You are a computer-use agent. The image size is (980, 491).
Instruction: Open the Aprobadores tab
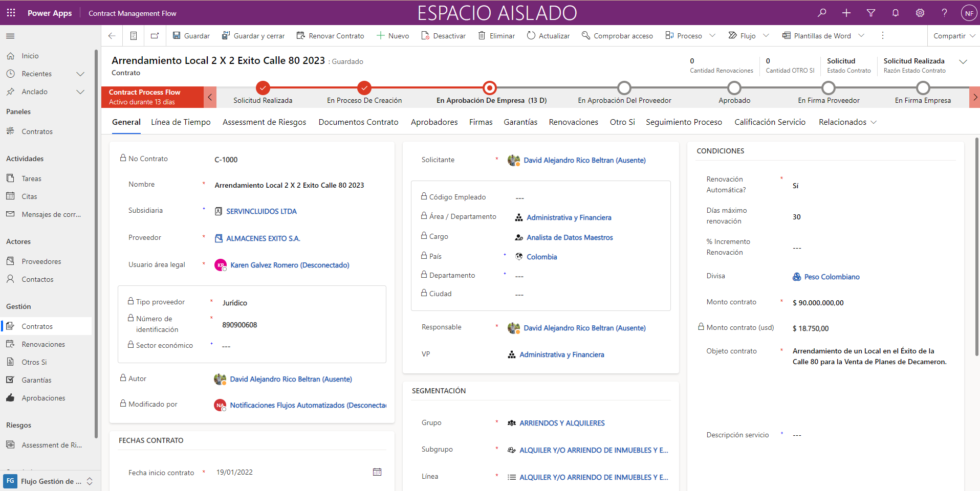434,122
